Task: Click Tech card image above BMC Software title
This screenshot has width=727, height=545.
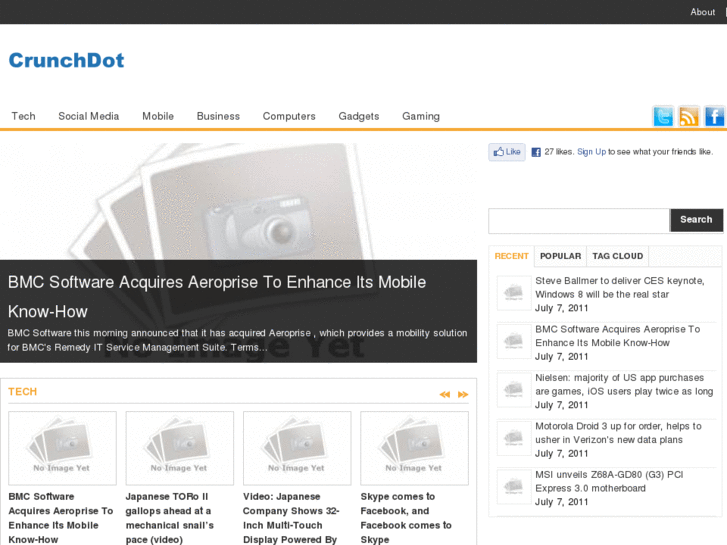Action: [x=63, y=448]
